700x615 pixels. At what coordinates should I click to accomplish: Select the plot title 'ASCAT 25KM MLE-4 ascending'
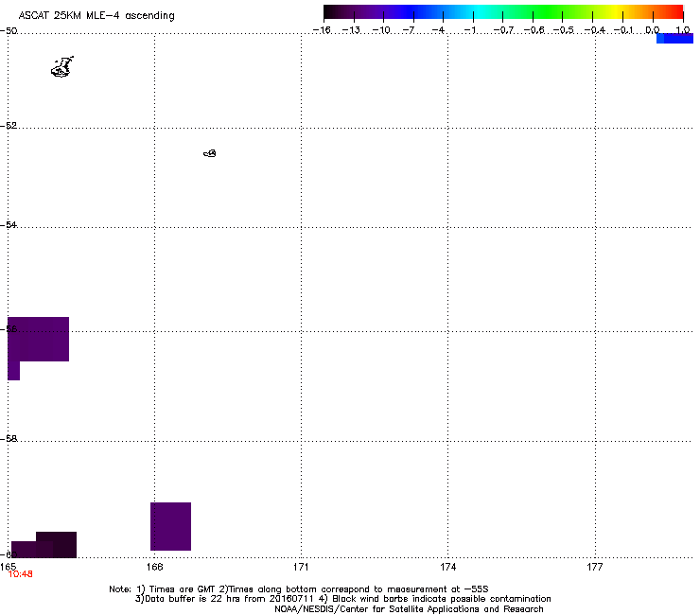point(96,16)
